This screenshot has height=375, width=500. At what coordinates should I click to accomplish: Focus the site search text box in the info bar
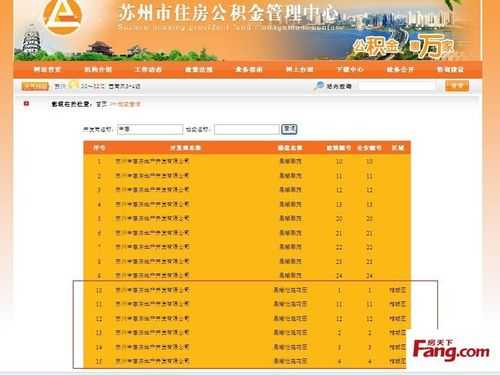click(397, 86)
